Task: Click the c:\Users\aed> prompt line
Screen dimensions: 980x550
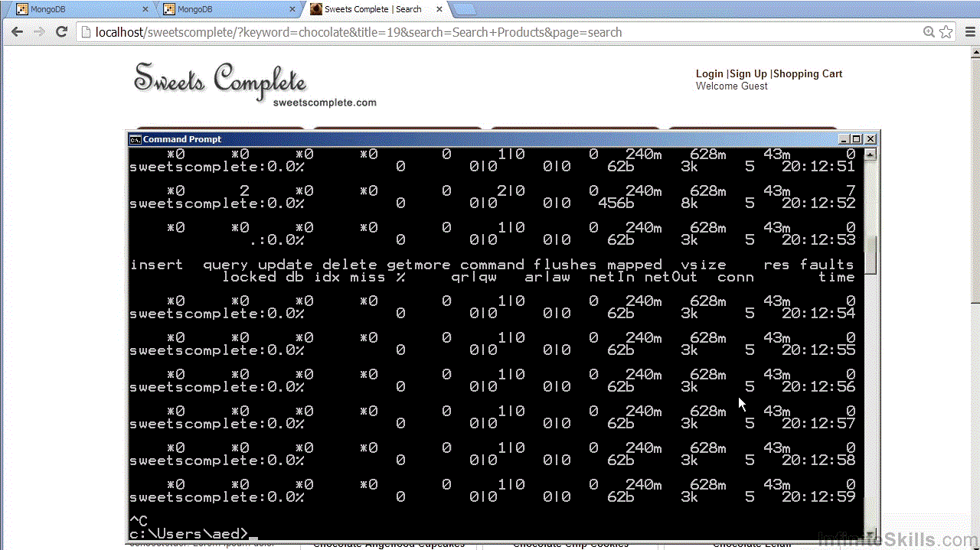Action: [x=189, y=533]
